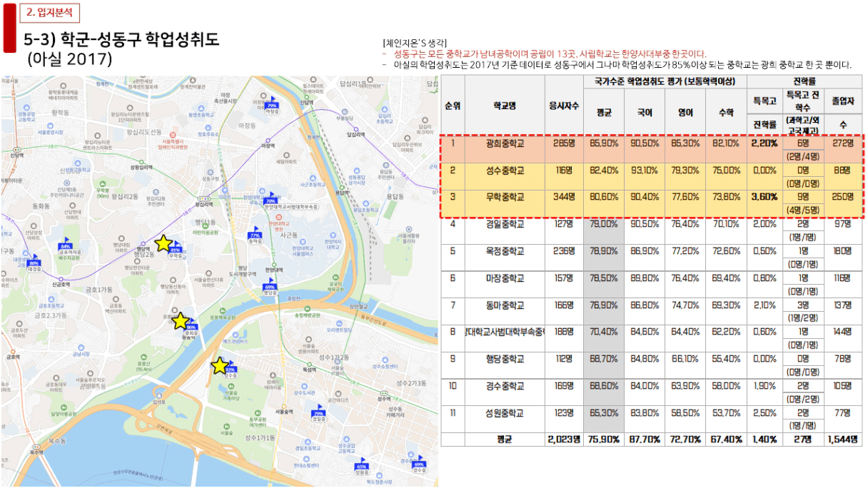The height and width of the screenshot is (488, 868).
Task: Click 경일중학교 in the table
Action: pyautogui.click(x=504, y=224)
